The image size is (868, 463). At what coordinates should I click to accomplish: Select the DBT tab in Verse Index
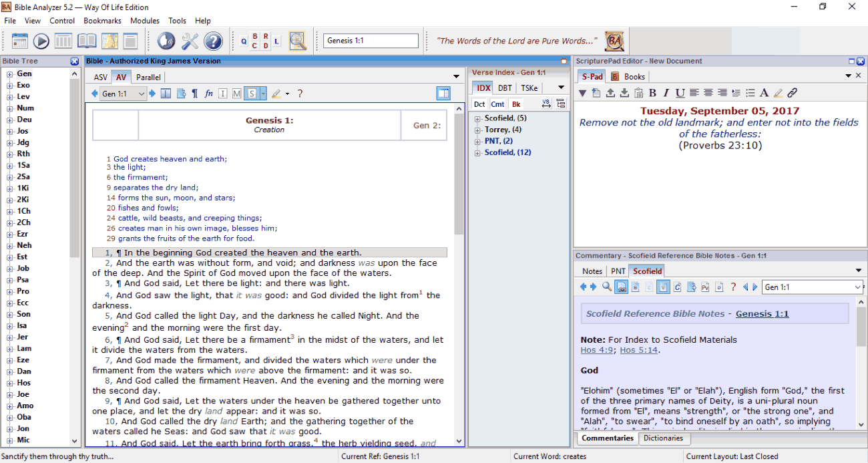click(505, 88)
